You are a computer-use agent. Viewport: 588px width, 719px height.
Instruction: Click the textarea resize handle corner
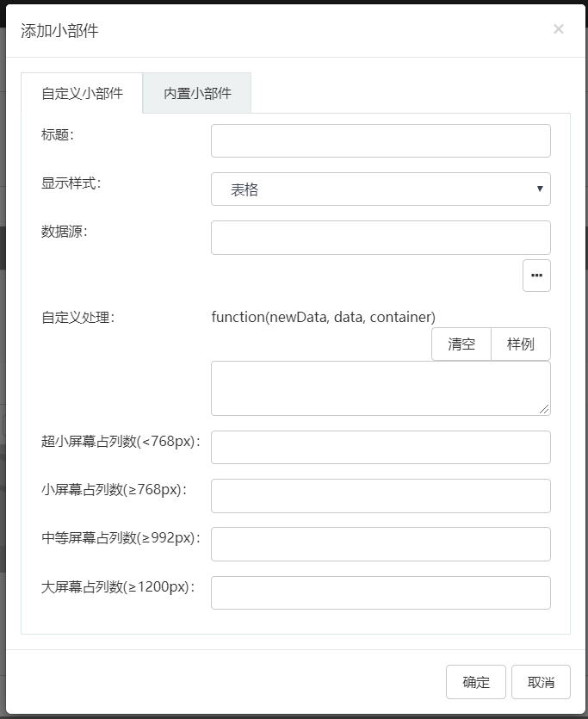pyautogui.click(x=545, y=409)
